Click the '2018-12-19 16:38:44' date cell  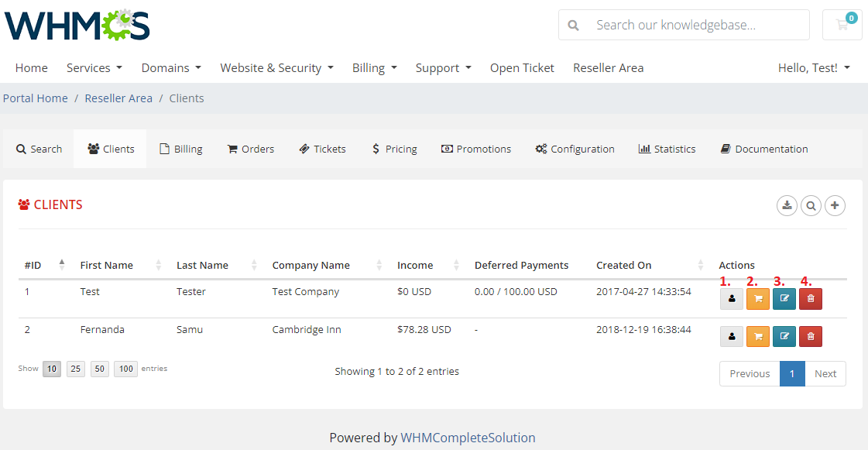coord(643,330)
